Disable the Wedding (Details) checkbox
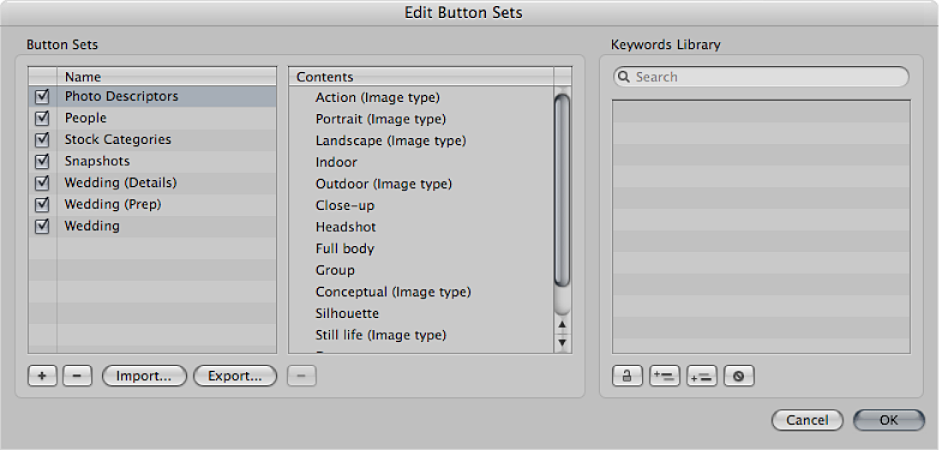This screenshot has width=942, height=452. click(42, 183)
